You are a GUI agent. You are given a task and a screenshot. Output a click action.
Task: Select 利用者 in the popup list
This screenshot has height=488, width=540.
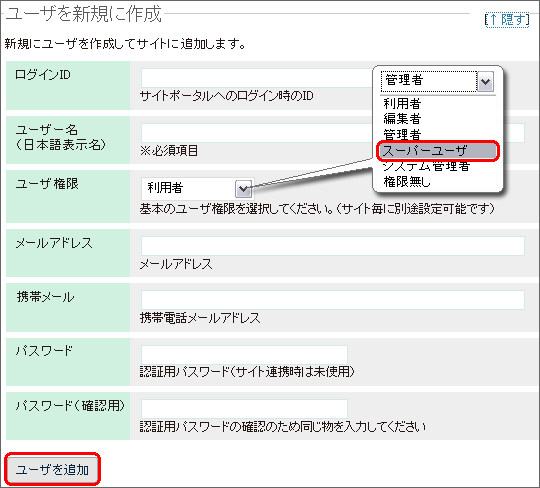402,103
